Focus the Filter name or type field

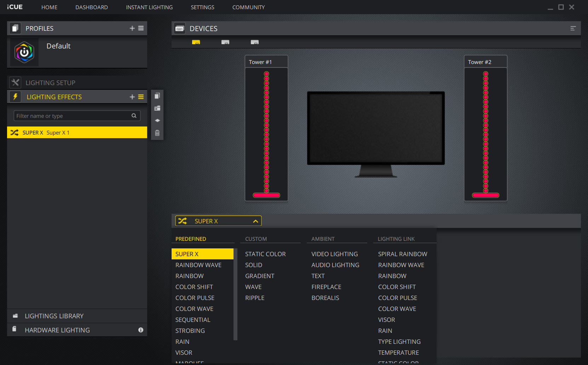tap(77, 116)
